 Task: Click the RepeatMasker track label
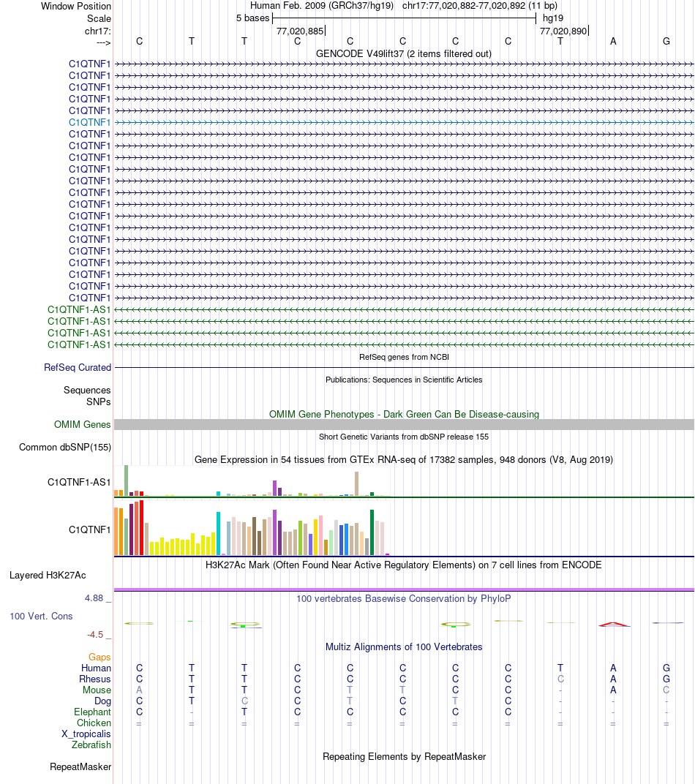point(80,767)
